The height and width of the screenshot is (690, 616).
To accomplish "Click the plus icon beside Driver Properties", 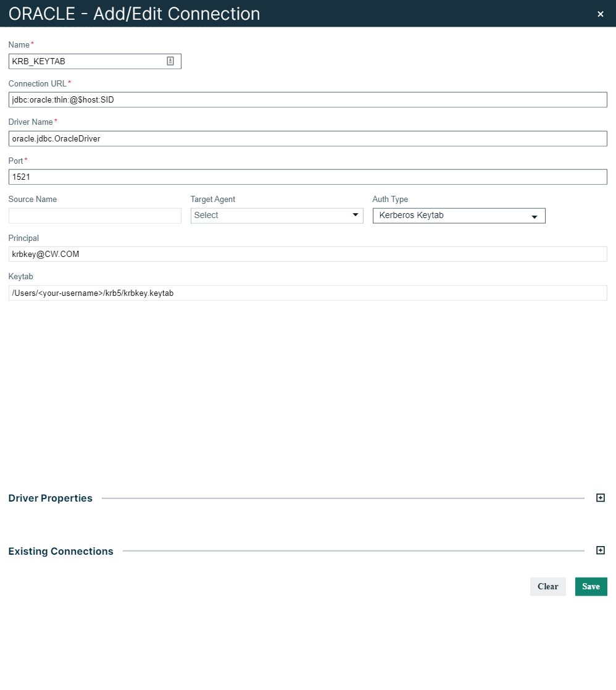I will tap(600, 498).
